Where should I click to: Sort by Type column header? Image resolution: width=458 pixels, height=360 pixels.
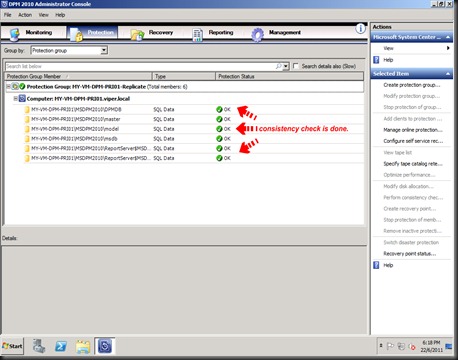pos(184,76)
